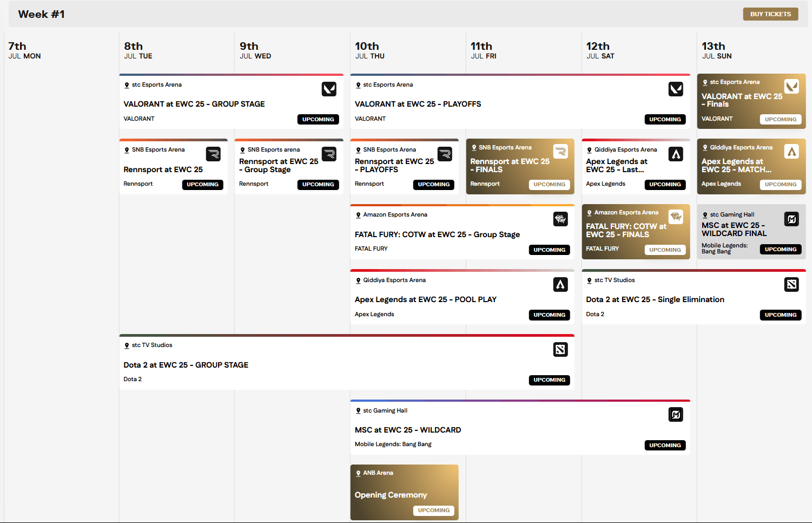
Task: Open FATAL FURY: COTW Group Stage title
Action: click(x=437, y=234)
